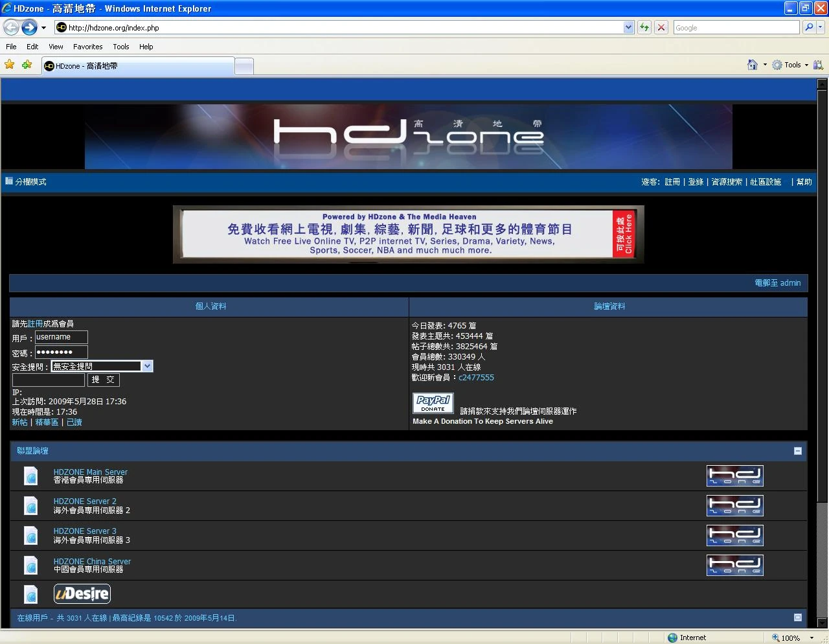Click the HD zone logo for Server 2
The width and height of the screenshot is (829, 644).
click(735, 506)
